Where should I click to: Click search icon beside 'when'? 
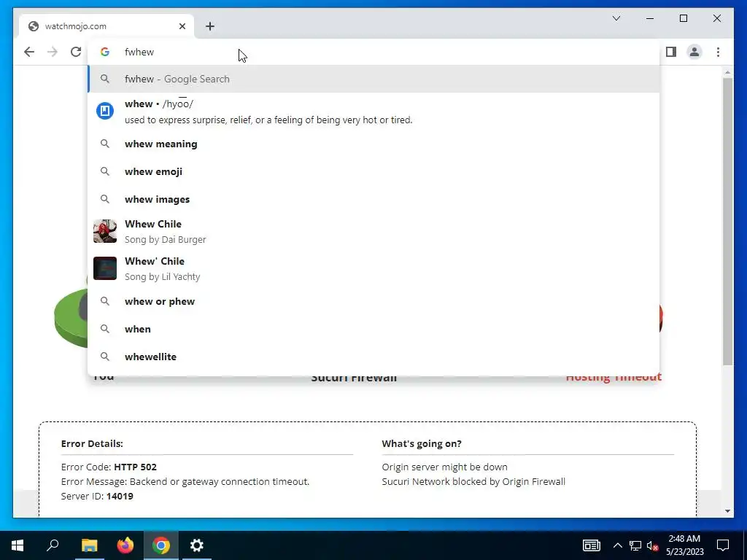[105, 329]
